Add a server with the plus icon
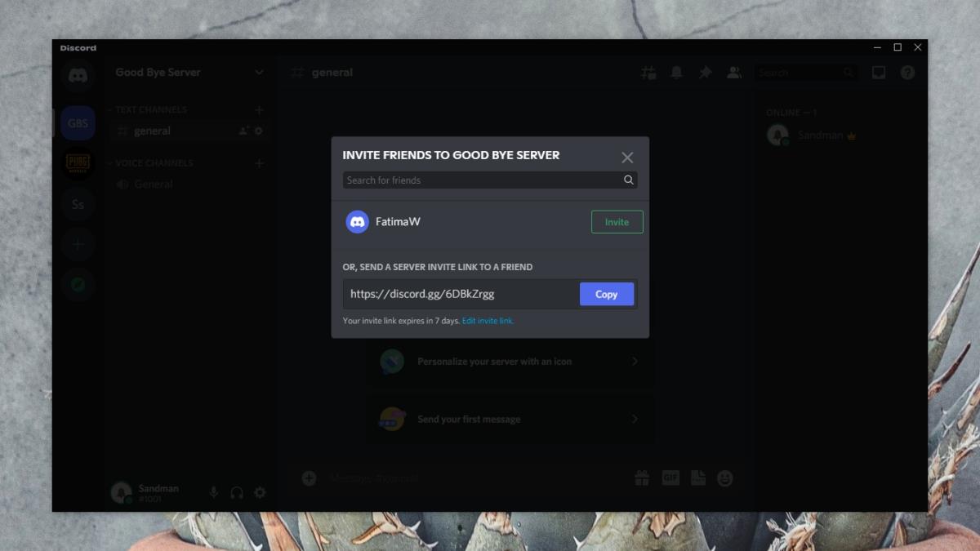The height and width of the screenshot is (551, 980). click(78, 244)
